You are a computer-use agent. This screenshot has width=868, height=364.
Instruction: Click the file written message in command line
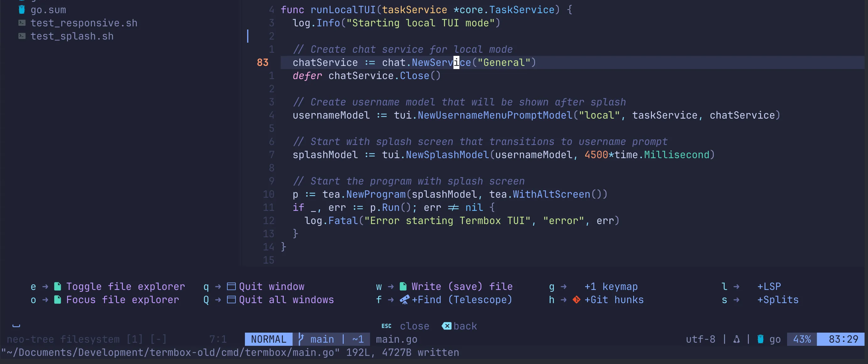[x=230, y=352]
